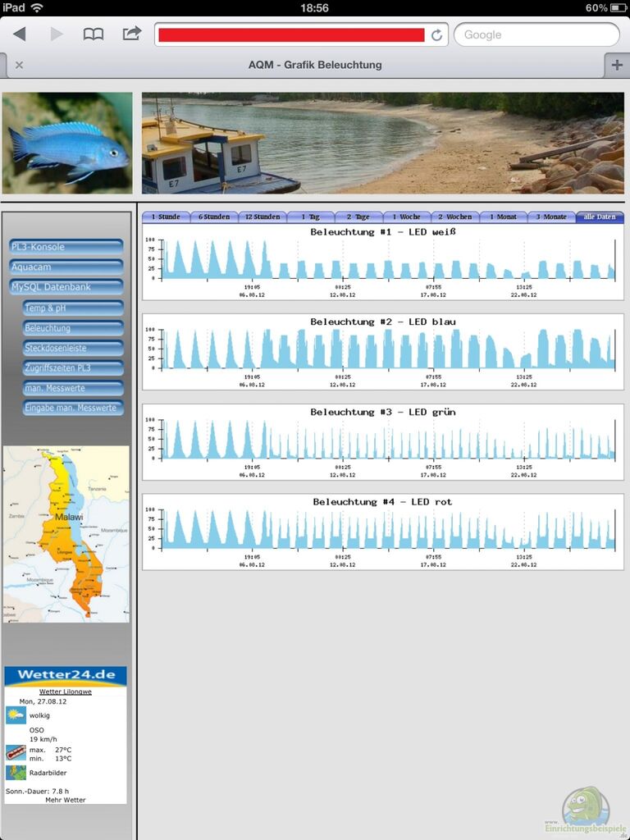Expand the MySQL Datenbank menu section
Screen dimensions: 630x840
click(x=66, y=287)
